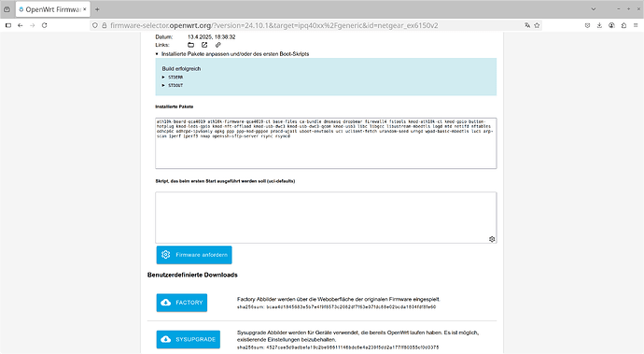Download the FACTORY image
The image size is (644, 354).
(182, 303)
